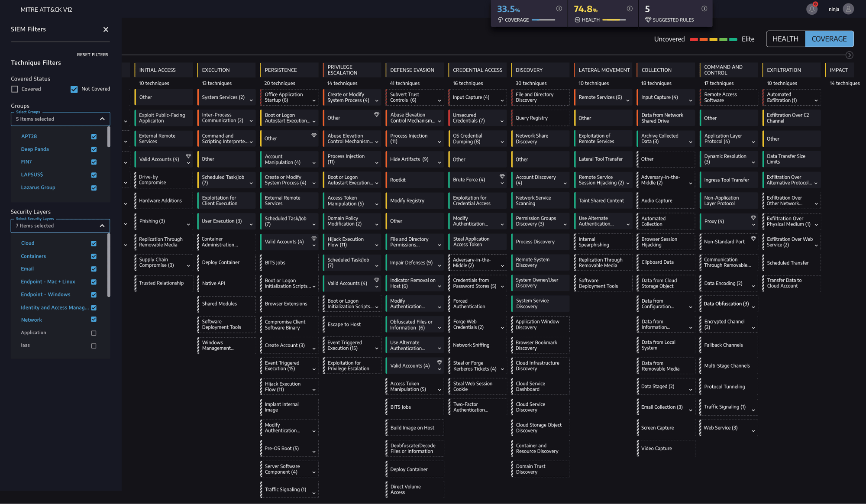Click diamond icon on Persistence Other
Screen dimensions: 866x504
(314, 136)
